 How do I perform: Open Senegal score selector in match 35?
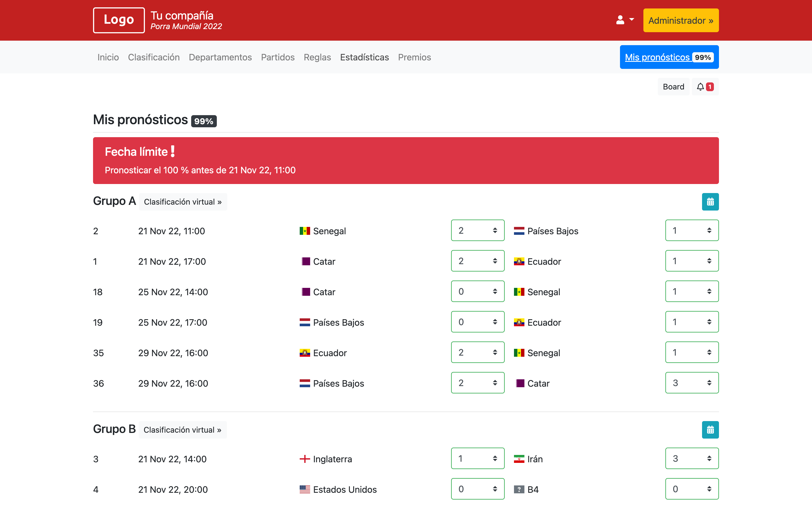[x=692, y=352]
